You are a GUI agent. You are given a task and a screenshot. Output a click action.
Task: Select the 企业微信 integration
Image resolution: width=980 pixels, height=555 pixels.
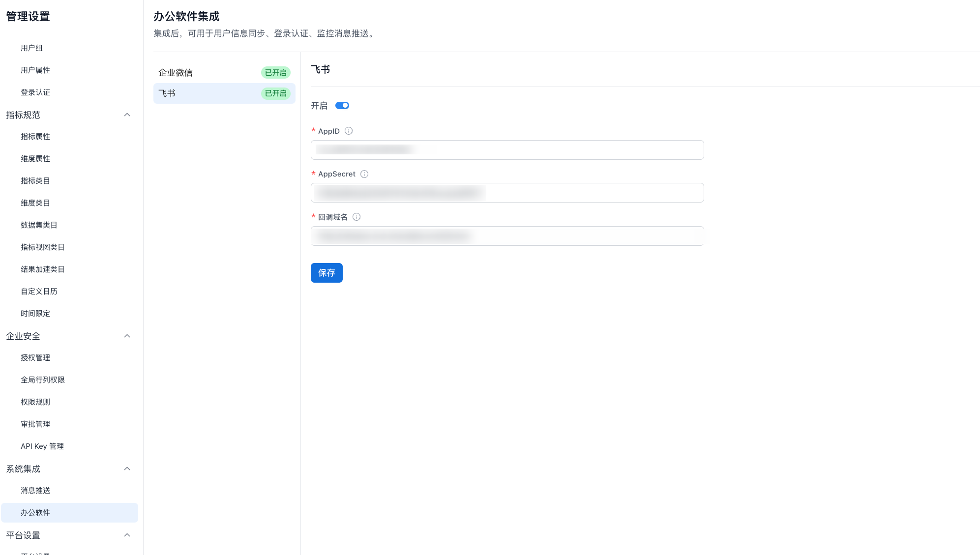[x=224, y=73]
